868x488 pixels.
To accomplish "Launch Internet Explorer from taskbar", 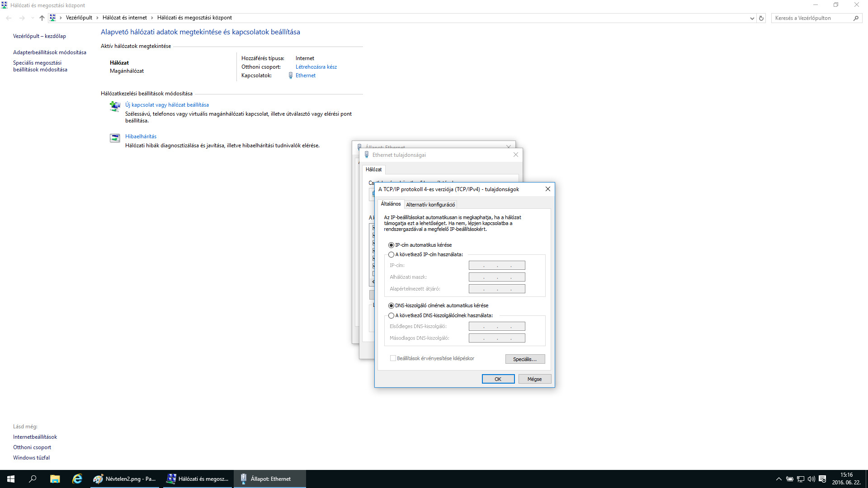I will (x=77, y=479).
